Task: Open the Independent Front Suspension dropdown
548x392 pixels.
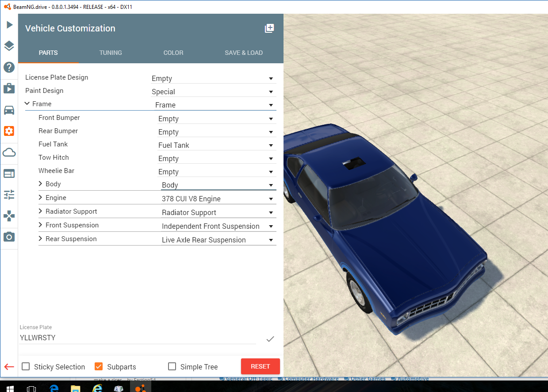Action: [218, 226]
